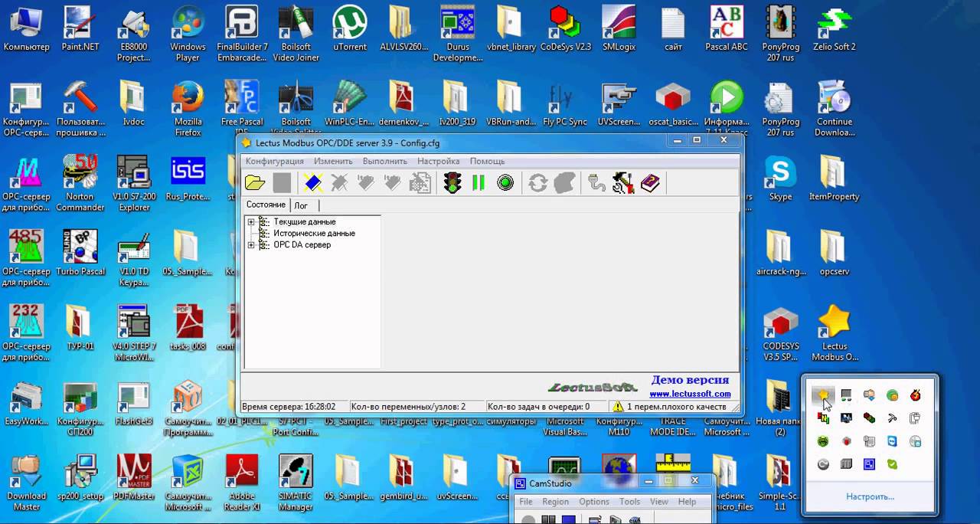Click the yellow star Lectus tray icon
The width and height of the screenshot is (980, 524).
click(823, 395)
